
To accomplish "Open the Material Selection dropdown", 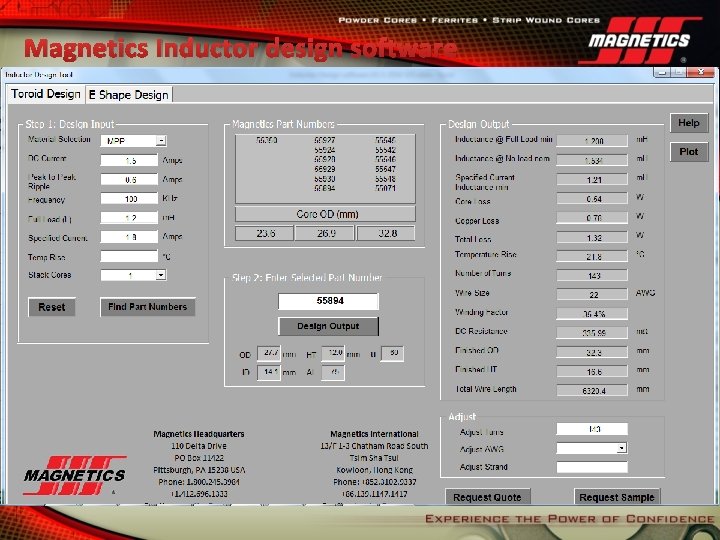I will 161,141.
